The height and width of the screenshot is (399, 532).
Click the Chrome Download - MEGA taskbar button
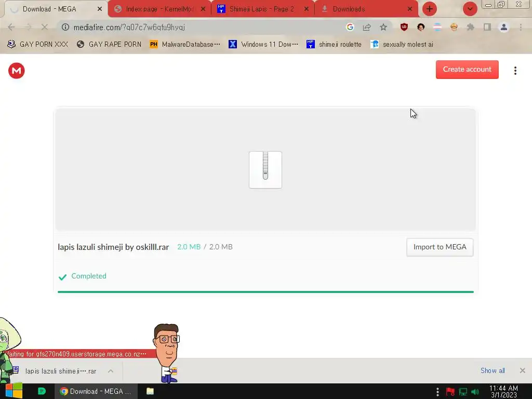(96, 391)
